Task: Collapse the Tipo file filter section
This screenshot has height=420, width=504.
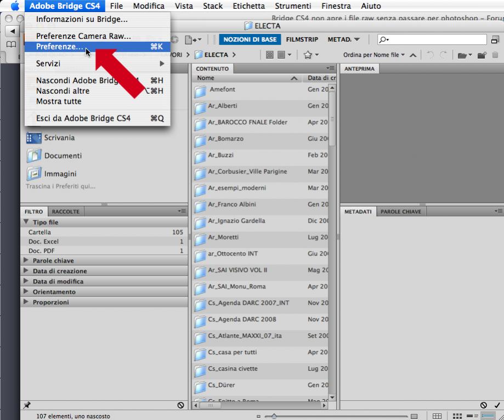Action: 26,222
